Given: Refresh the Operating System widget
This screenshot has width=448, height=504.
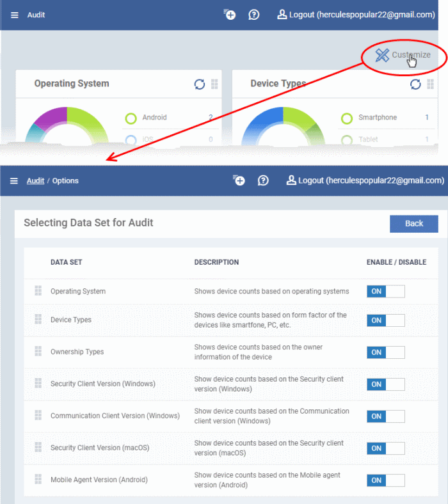Looking at the screenshot, I should coord(200,84).
